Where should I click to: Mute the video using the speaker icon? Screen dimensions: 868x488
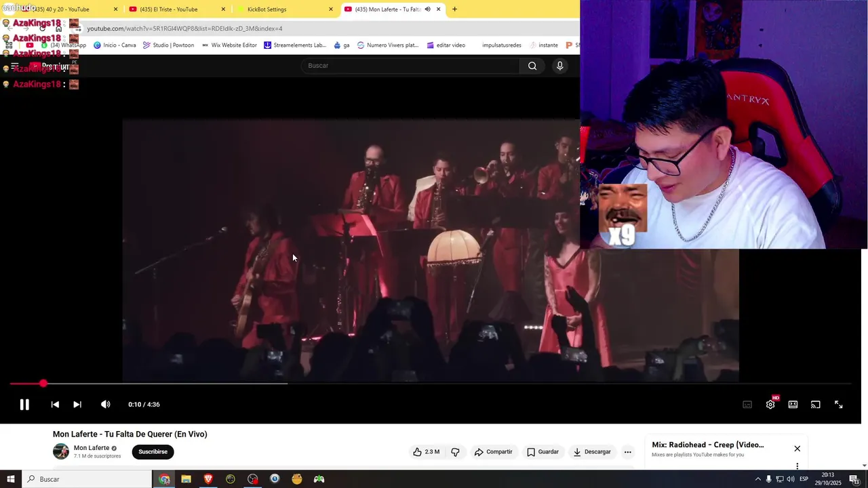(105, 405)
